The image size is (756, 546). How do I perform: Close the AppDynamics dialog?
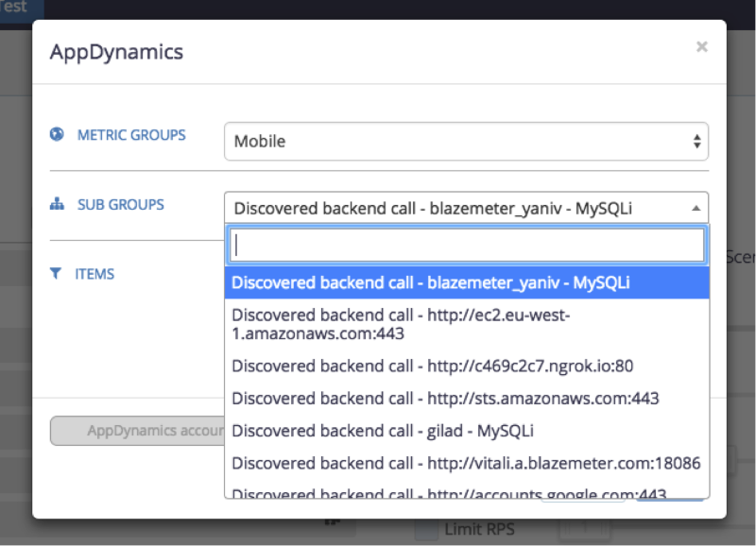[701, 46]
